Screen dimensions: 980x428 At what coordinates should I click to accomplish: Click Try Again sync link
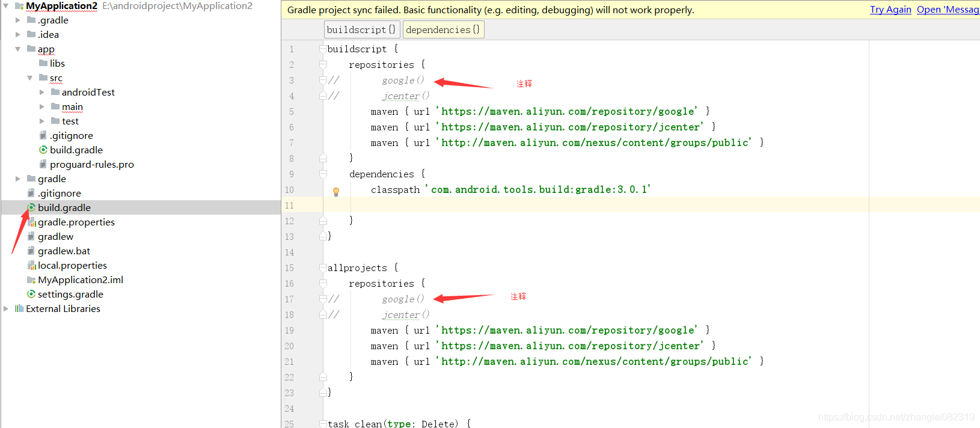[x=890, y=10]
